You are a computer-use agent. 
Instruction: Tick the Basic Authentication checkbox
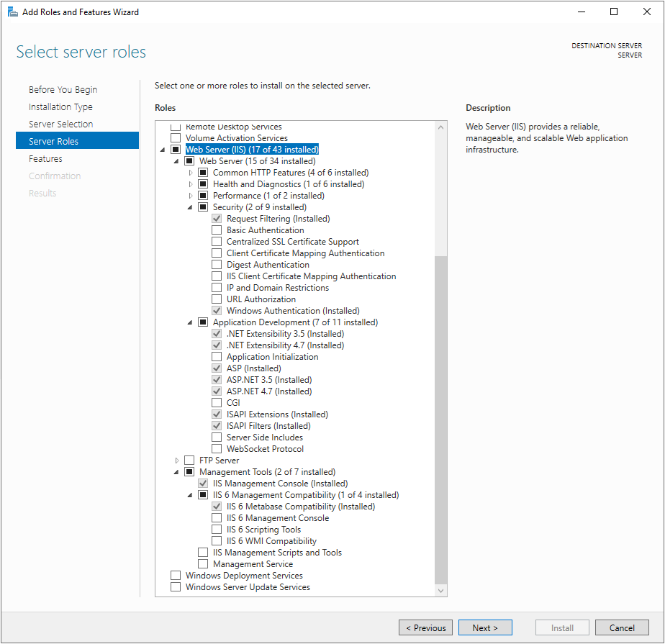tap(217, 230)
